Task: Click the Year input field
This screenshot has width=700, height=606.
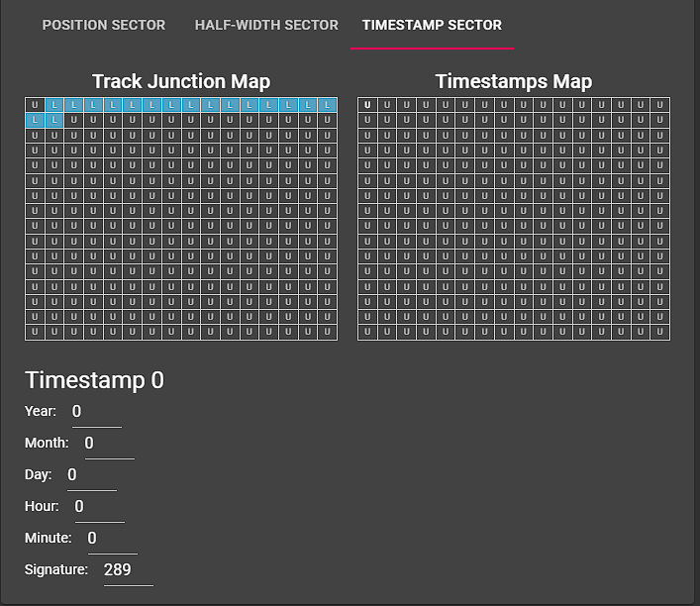Action: 97,412
